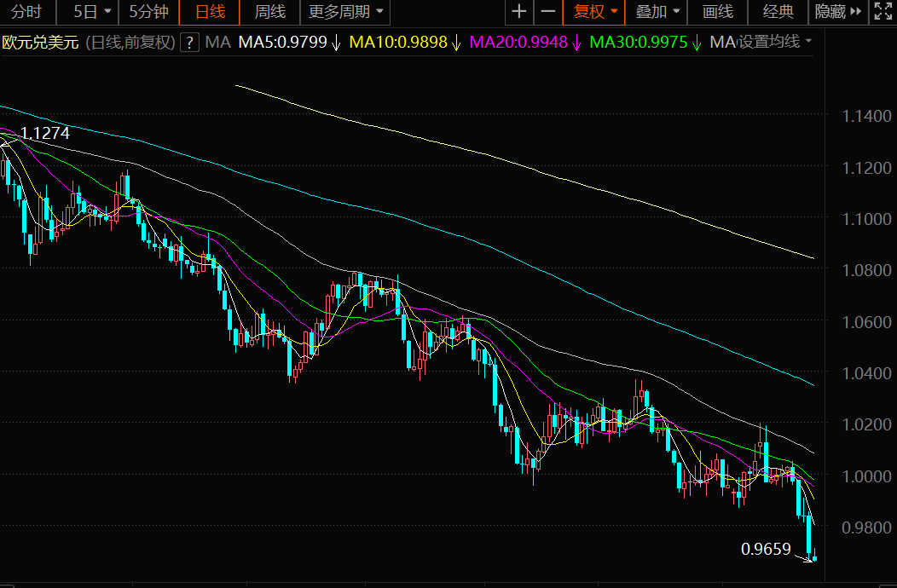Screen dimensions: 897x588
Task: Open 设置均线 moving average settings
Action: (774, 42)
